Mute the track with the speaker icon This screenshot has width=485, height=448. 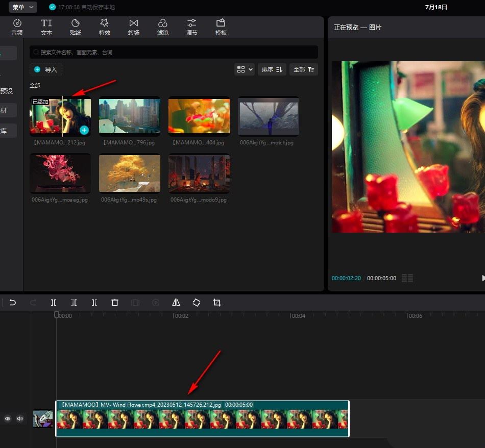(20, 418)
